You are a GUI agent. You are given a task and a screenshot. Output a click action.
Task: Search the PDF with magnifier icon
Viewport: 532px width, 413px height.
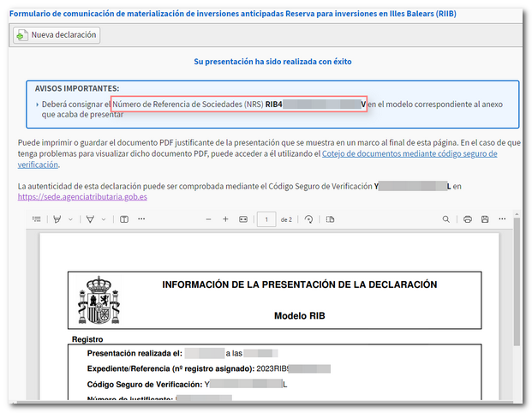(446, 219)
